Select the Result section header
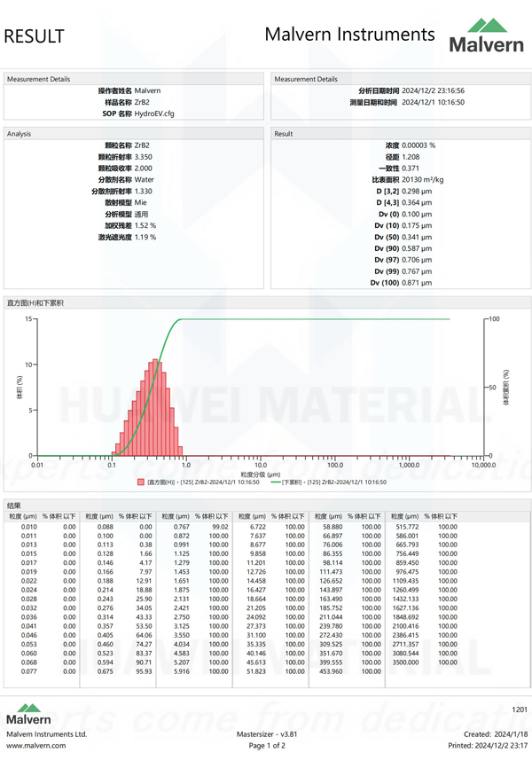Image resolution: width=532 pixels, height=776 pixels. click(x=284, y=134)
